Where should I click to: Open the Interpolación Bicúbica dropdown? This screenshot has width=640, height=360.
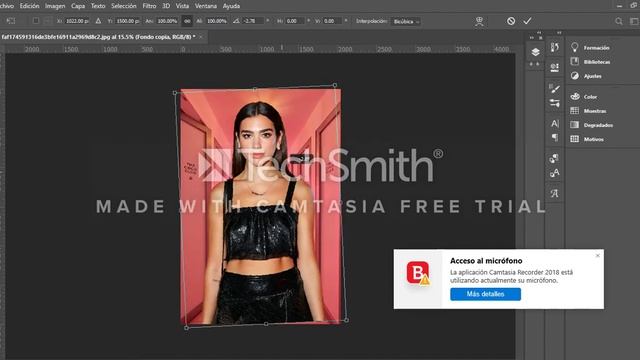(405, 21)
